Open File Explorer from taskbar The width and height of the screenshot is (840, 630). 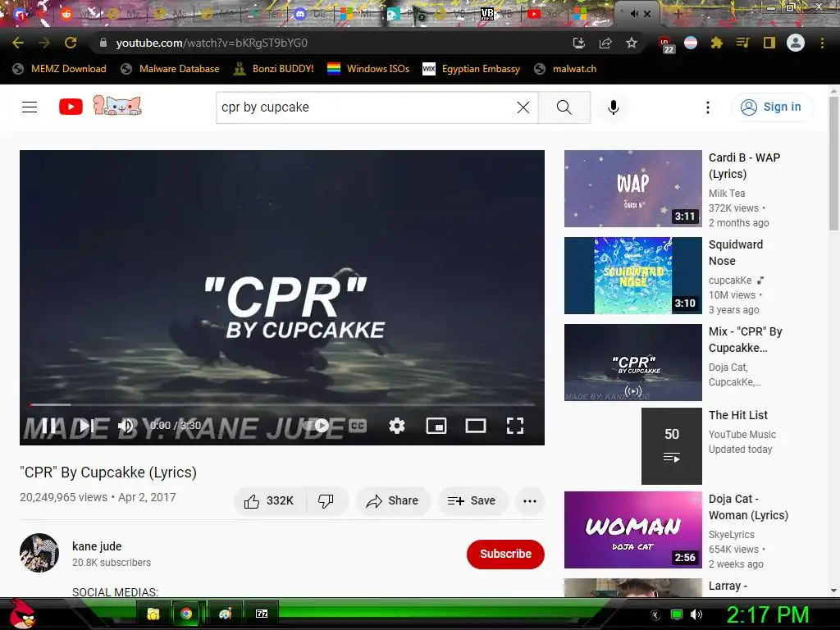pyautogui.click(x=153, y=614)
